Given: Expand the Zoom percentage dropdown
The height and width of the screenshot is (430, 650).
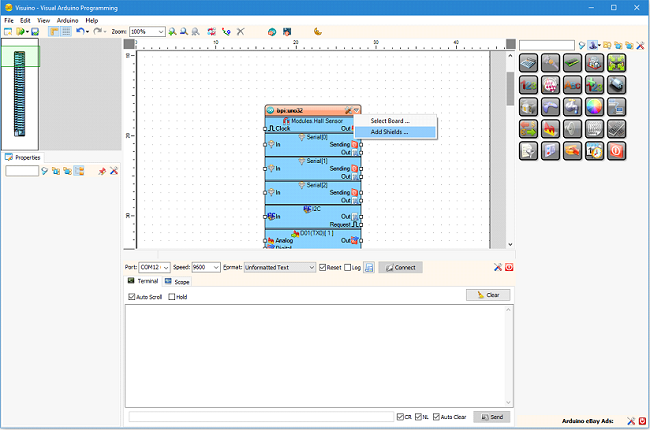Looking at the screenshot, I should (161, 32).
